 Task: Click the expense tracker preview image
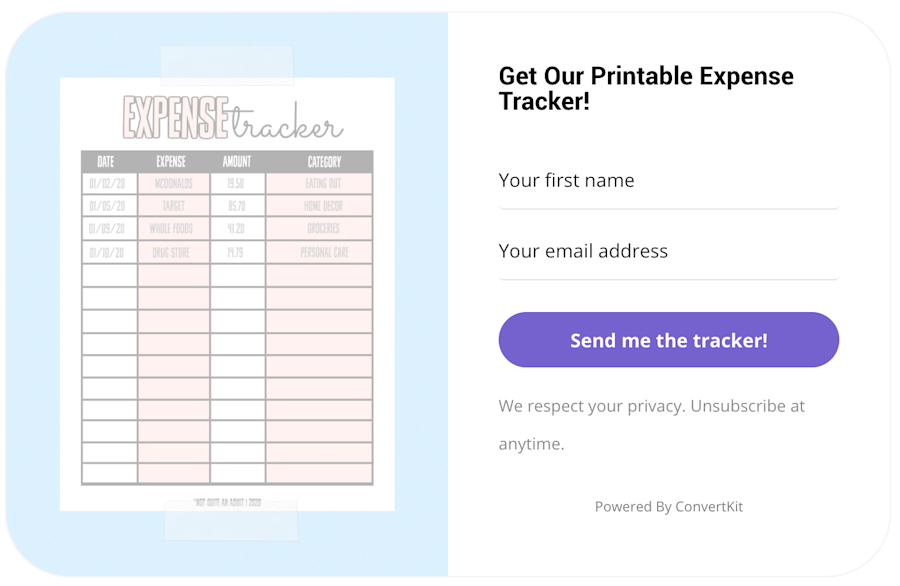pos(228,290)
